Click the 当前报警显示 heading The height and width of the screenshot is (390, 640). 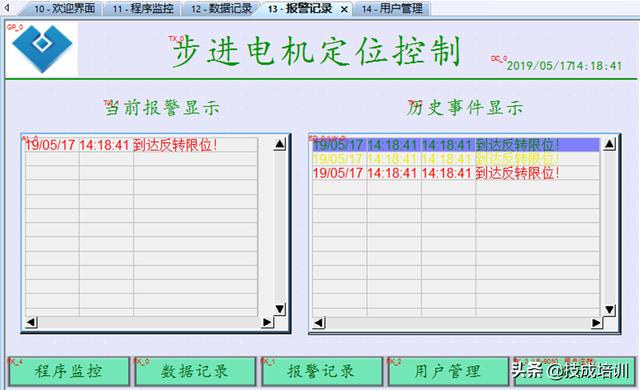[162, 108]
